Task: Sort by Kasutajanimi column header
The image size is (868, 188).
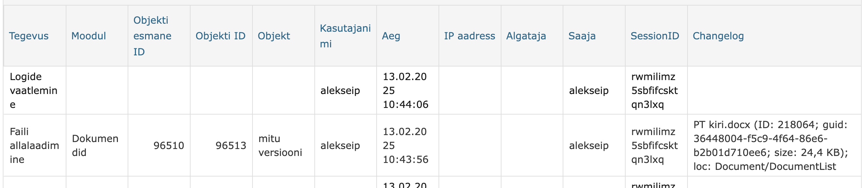Action: (x=345, y=36)
